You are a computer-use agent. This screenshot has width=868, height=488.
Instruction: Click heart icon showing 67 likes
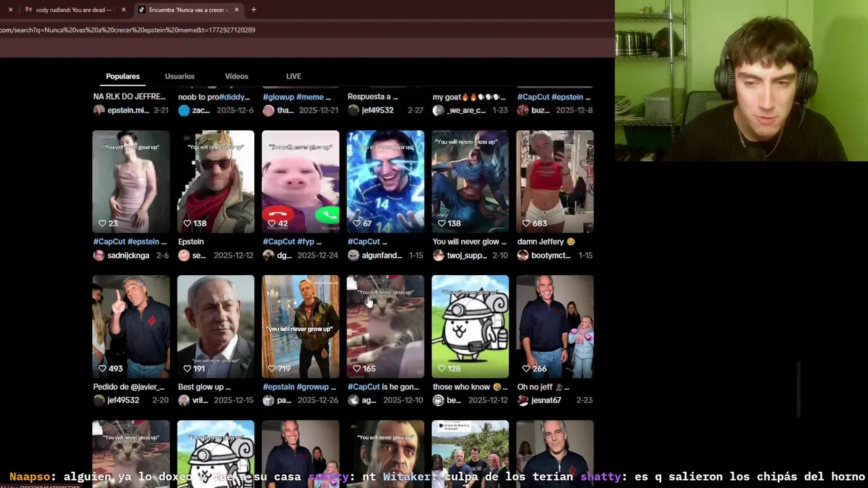(357, 223)
